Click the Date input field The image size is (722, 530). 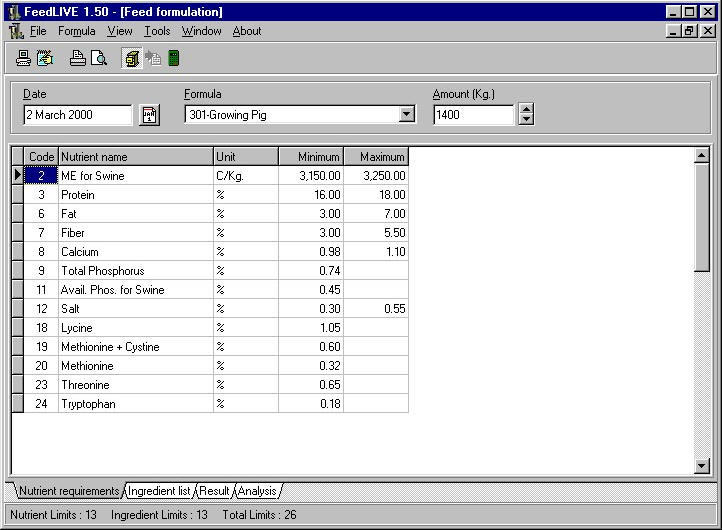pyautogui.click(x=77, y=115)
